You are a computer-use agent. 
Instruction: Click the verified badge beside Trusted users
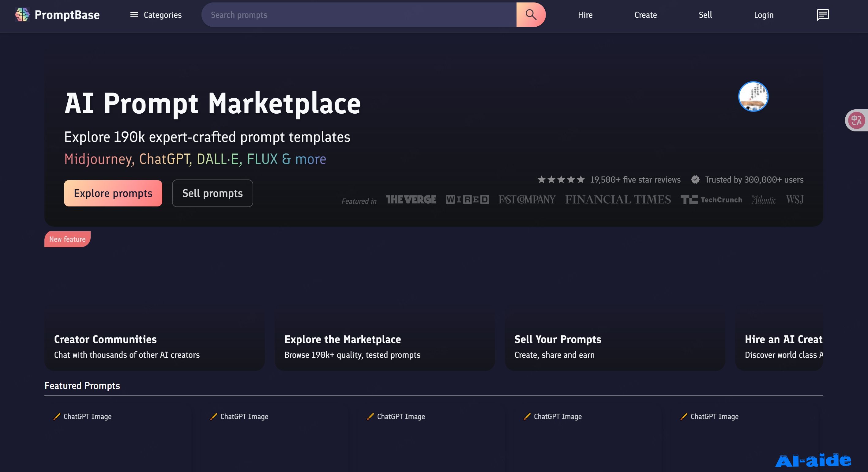(695, 180)
